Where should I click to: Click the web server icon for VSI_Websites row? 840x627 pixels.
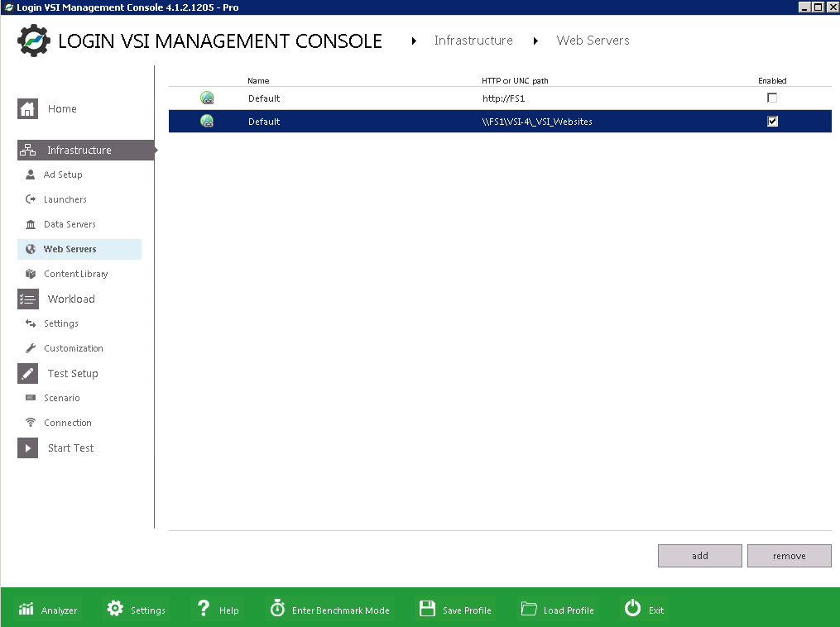(207, 121)
